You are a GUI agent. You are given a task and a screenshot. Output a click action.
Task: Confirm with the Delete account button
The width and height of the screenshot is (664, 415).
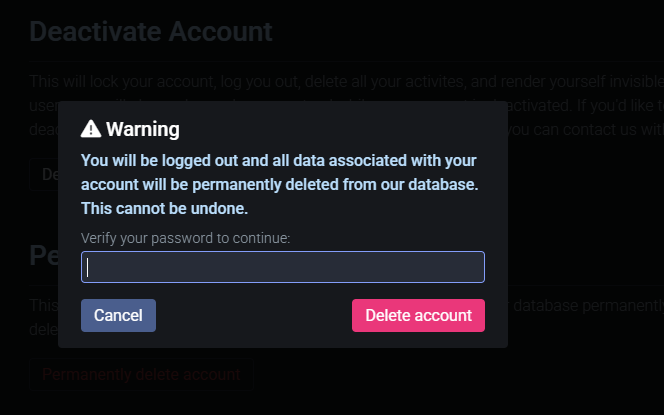[x=418, y=315]
